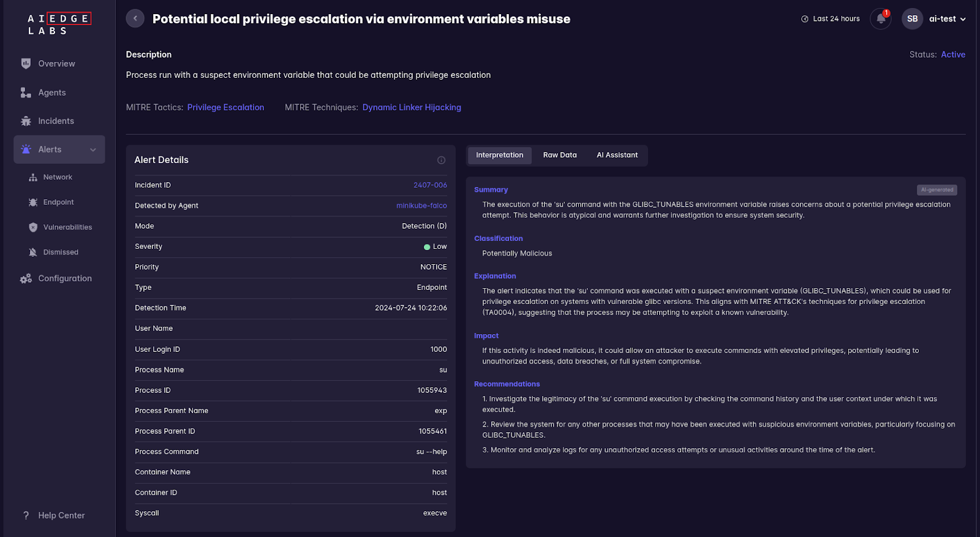Click the back arrow button beside title
Image resolution: width=980 pixels, height=537 pixels.
point(135,18)
